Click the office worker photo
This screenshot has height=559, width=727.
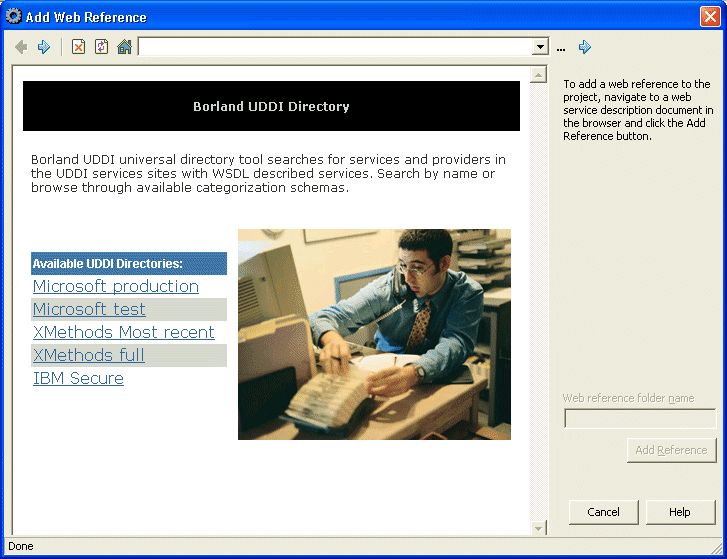pyautogui.click(x=375, y=334)
